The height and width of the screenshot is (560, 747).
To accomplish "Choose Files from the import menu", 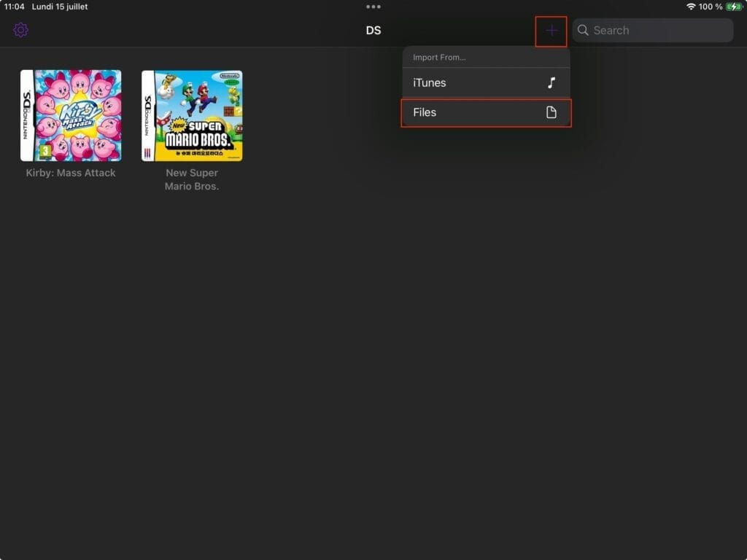I will tap(425, 112).
